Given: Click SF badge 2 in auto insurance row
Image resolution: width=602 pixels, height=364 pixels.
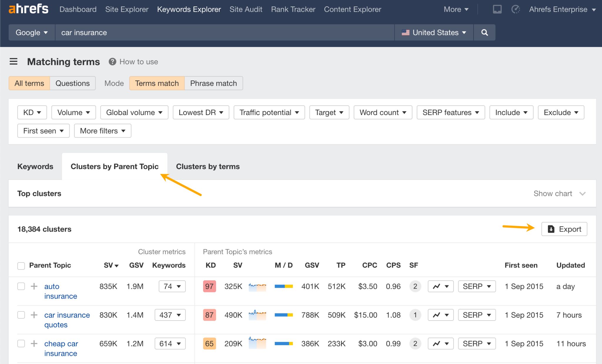Looking at the screenshot, I should pos(415,286).
